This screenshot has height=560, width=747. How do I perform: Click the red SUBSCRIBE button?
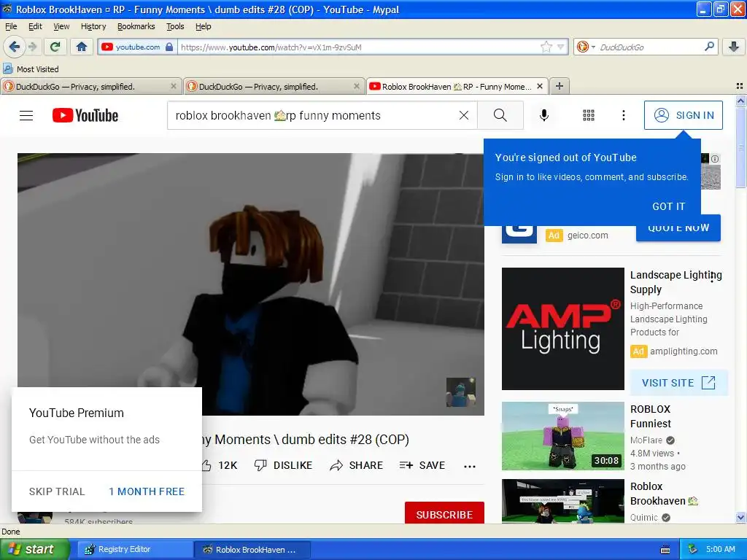coord(444,514)
